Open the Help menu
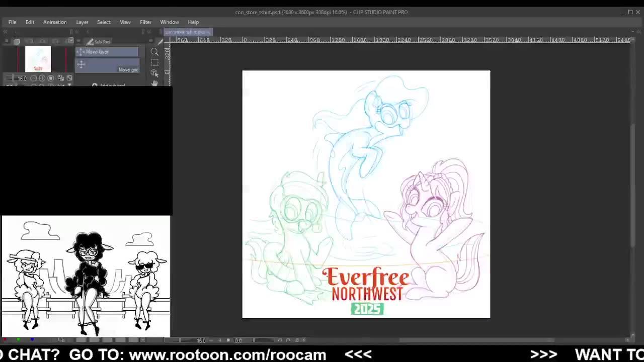 [x=193, y=22]
